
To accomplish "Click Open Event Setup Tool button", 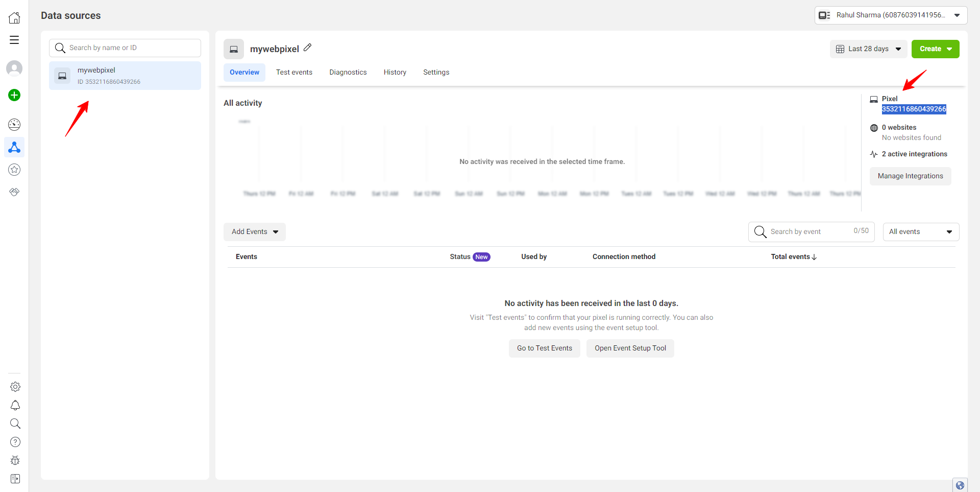I will (630, 348).
